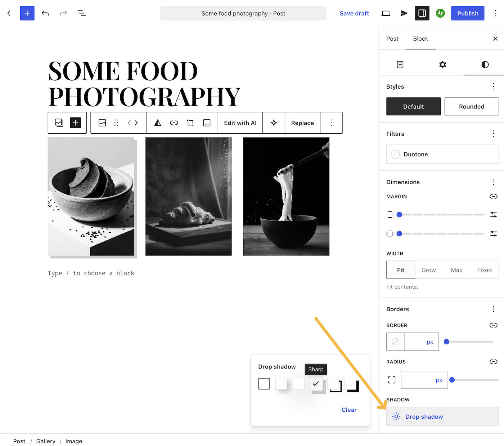The height and width of the screenshot is (446, 504).
Task: Set width to Grow
Action: [x=429, y=270]
